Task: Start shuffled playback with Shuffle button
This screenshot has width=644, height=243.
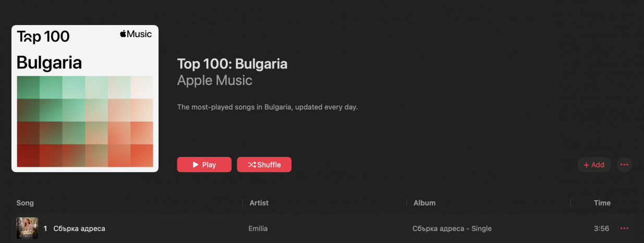Action: [x=264, y=165]
